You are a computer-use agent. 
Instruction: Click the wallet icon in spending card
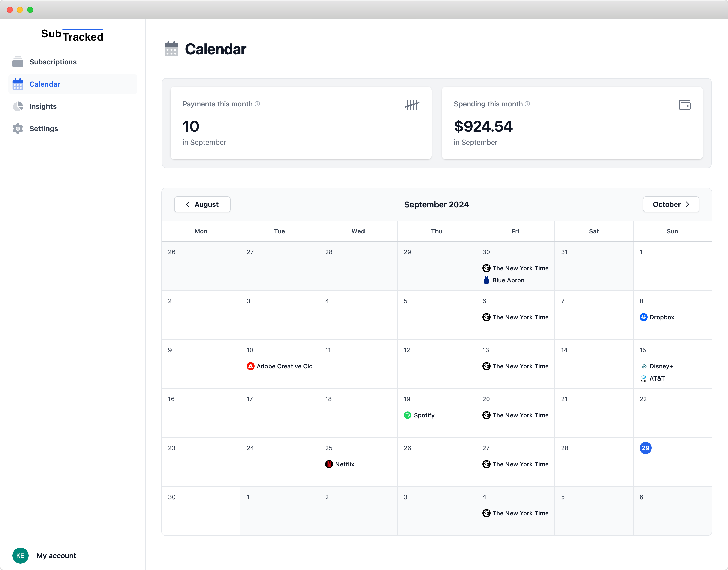tap(684, 105)
